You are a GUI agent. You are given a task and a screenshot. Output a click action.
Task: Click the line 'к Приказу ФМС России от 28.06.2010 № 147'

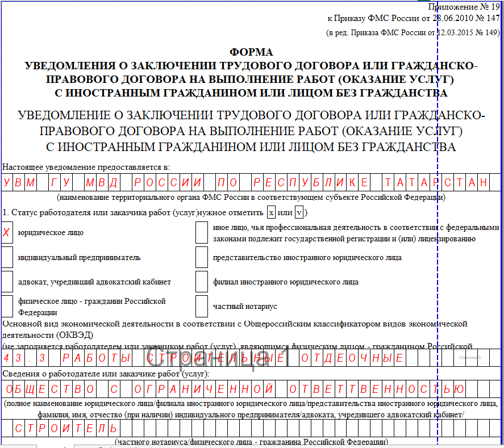click(414, 18)
